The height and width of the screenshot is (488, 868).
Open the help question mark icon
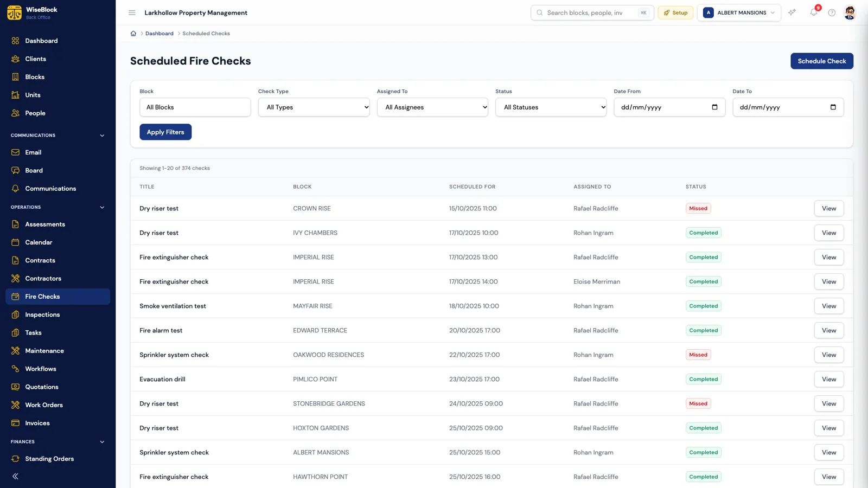click(832, 12)
